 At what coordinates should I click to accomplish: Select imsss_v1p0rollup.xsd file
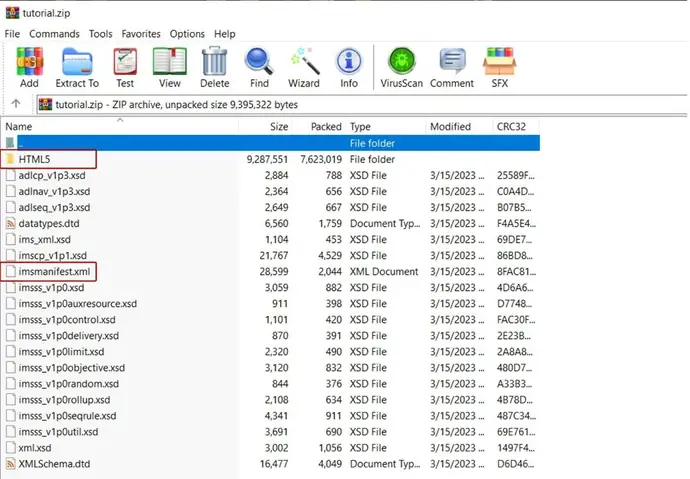(x=64, y=399)
